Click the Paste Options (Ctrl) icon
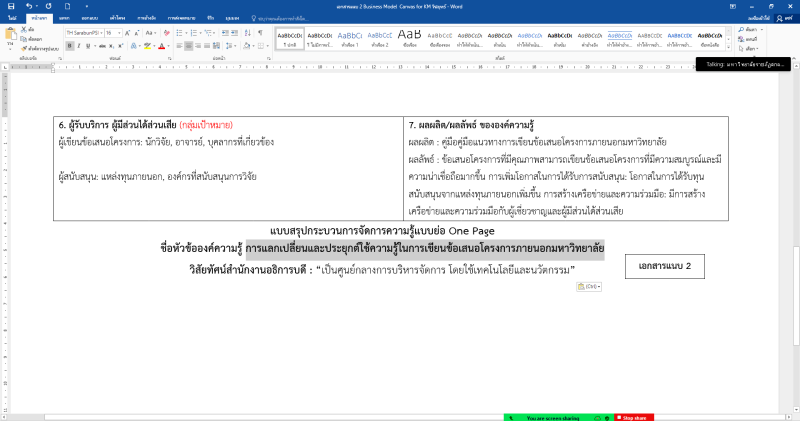Viewport: 800px width, 421px height. 587,286
